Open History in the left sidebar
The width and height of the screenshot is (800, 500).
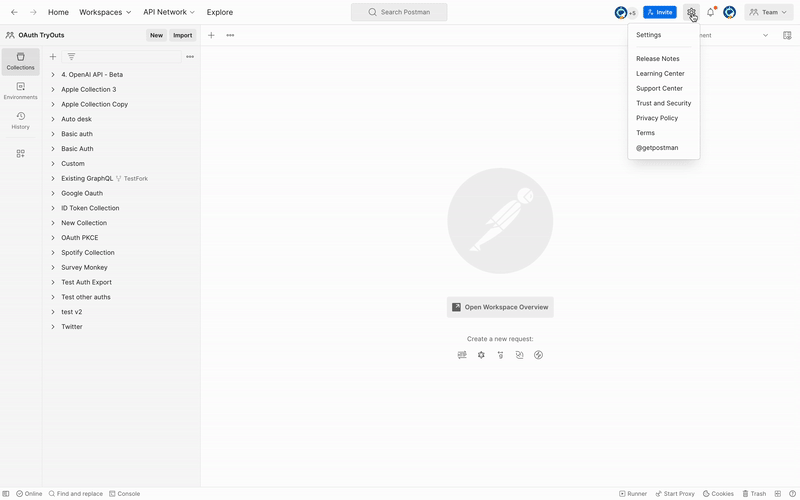point(20,120)
